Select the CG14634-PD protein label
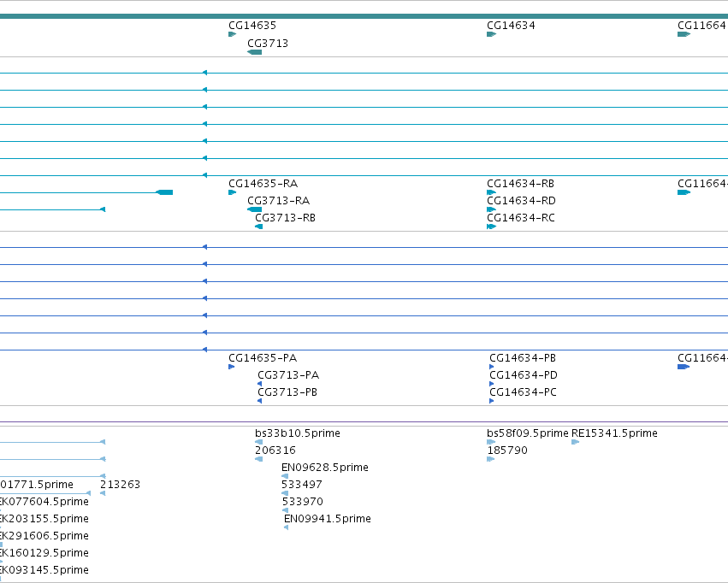 [x=524, y=375]
